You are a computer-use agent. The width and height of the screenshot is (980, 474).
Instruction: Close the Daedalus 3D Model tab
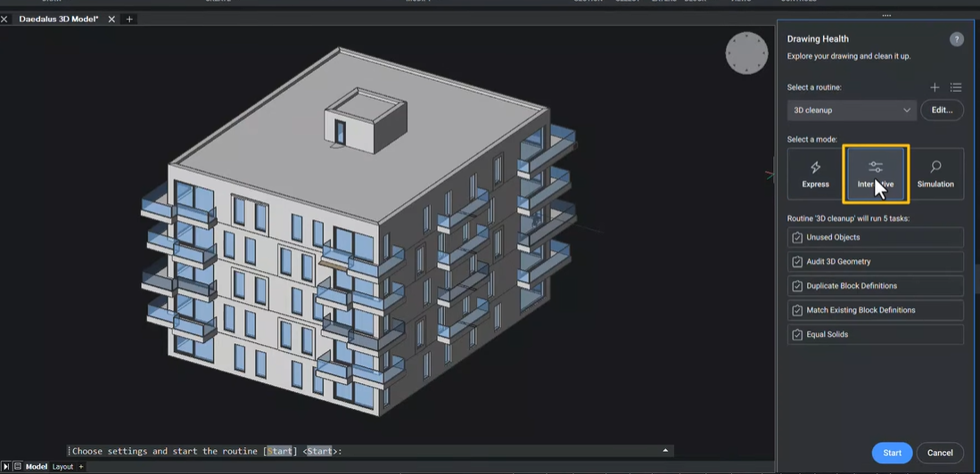click(x=111, y=20)
